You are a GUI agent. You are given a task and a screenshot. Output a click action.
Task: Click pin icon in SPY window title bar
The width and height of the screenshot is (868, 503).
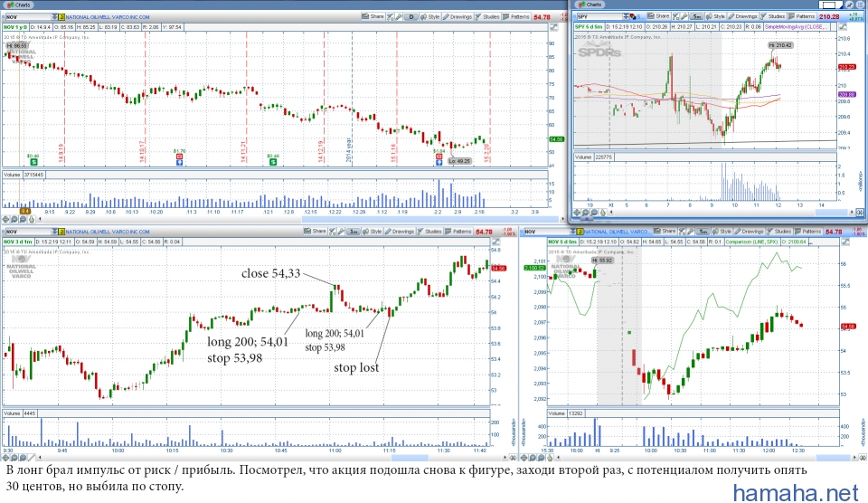(849, 5)
